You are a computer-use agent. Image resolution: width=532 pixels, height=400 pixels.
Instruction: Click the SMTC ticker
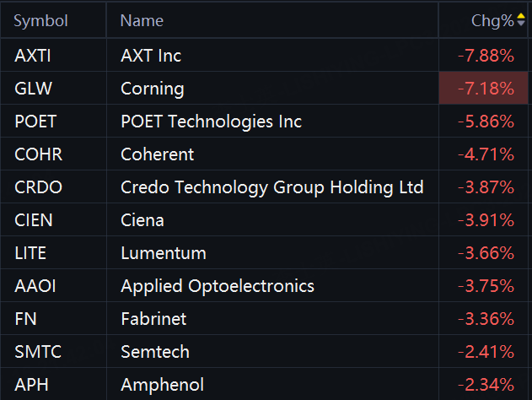point(38,351)
